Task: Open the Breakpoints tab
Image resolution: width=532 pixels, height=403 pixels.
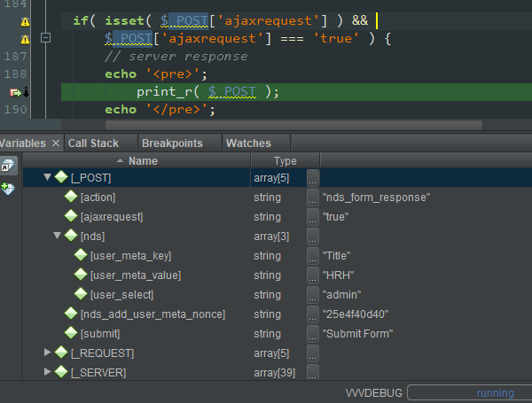Action: 172,143
